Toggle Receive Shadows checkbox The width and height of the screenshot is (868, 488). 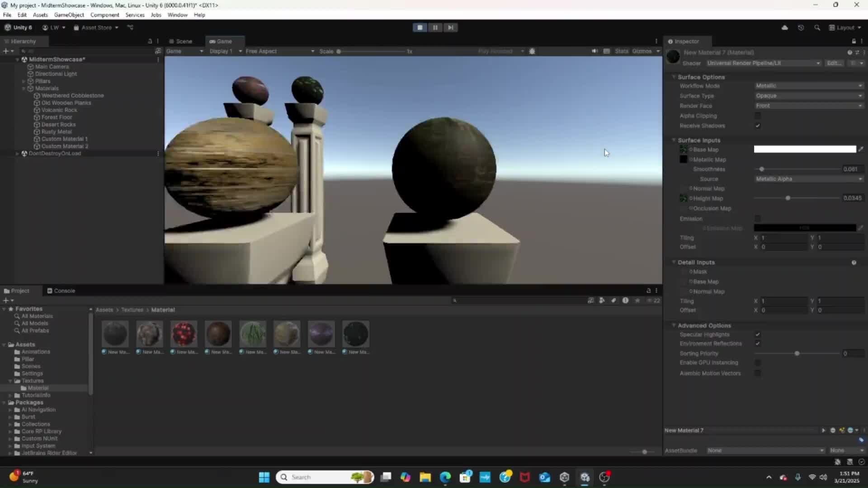758,126
